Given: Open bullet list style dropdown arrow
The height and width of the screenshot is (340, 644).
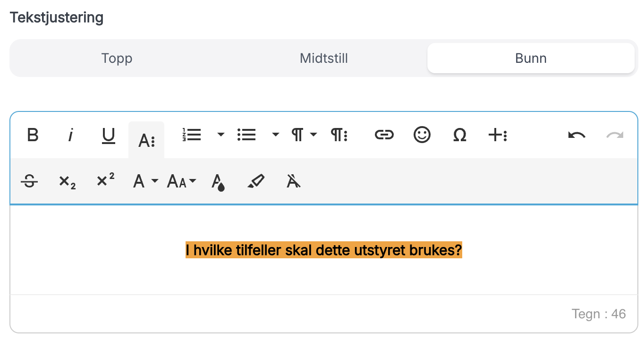Looking at the screenshot, I should 275,135.
